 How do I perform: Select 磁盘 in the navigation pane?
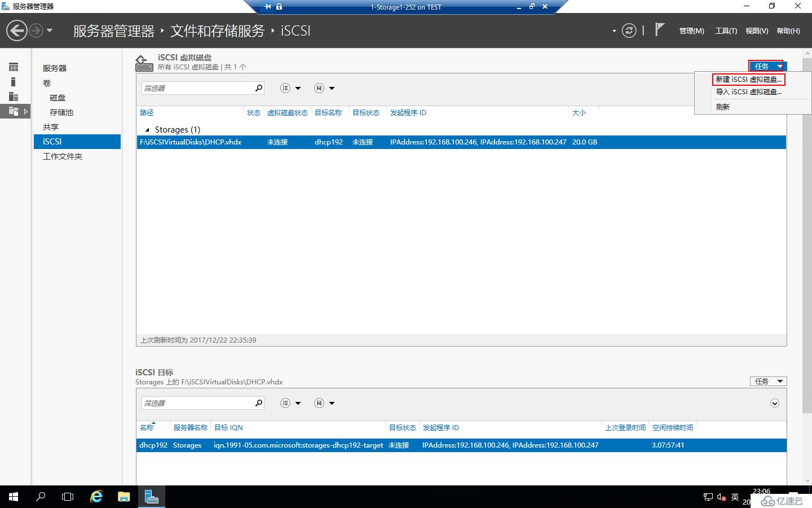point(58,98)
